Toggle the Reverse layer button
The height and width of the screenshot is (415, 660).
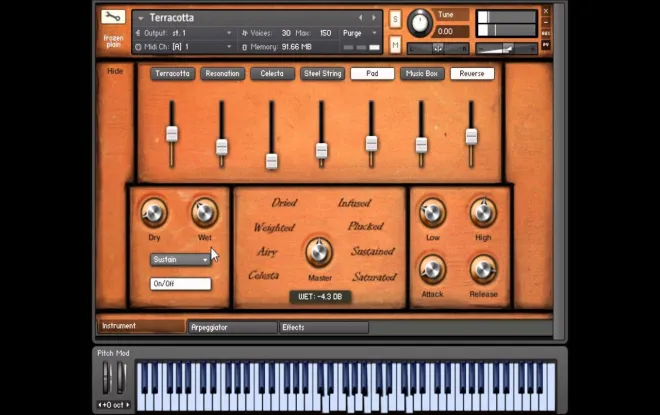pos(472,74)
